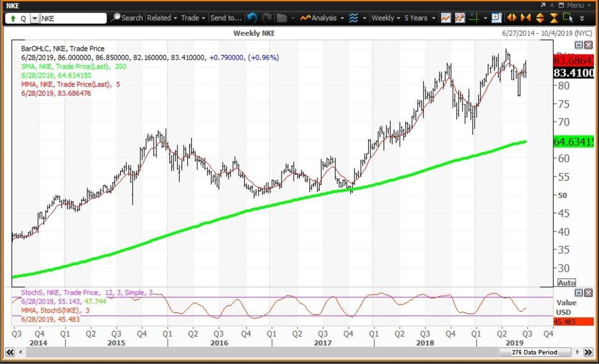This screenshot has width=599, height=364.
Task: Click the blue wave lines icon
Action: click(353, 18)
